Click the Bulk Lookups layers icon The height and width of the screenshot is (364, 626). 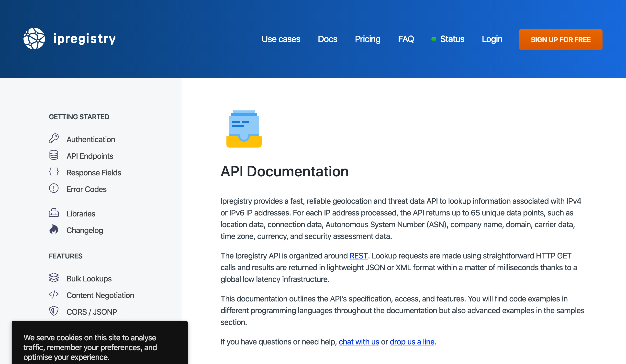(54, 278)
